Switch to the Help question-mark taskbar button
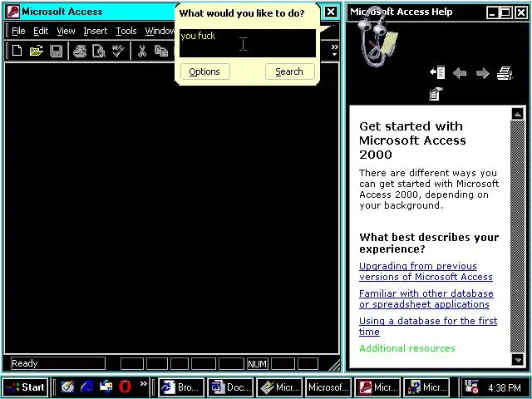 pyautogui.click(x=426, y=387)
